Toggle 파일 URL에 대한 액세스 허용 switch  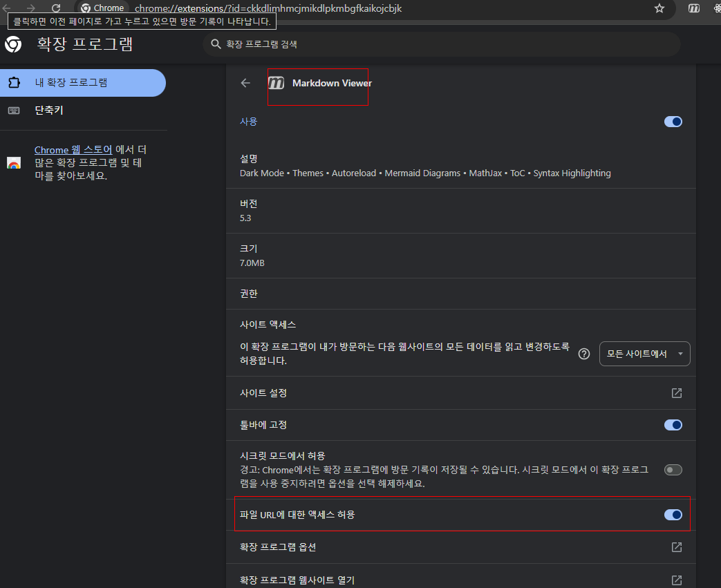pyautogui.click(x=673, y=515)
